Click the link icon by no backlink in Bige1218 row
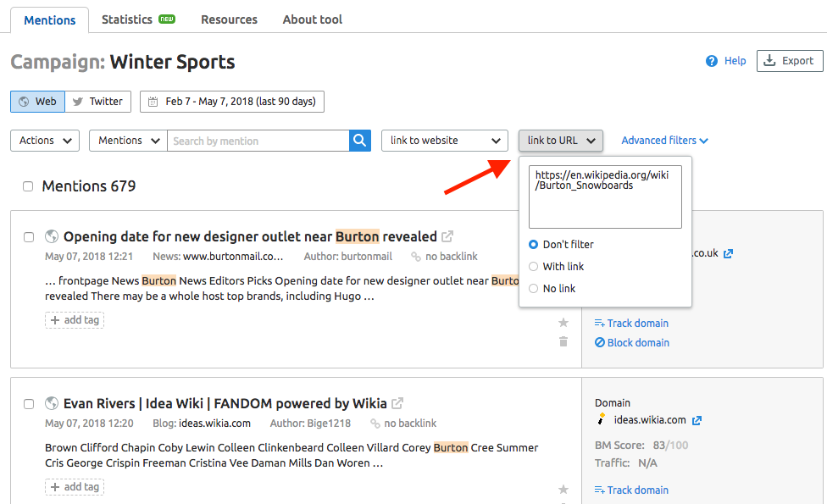The image size is (827, 504). 375,424
